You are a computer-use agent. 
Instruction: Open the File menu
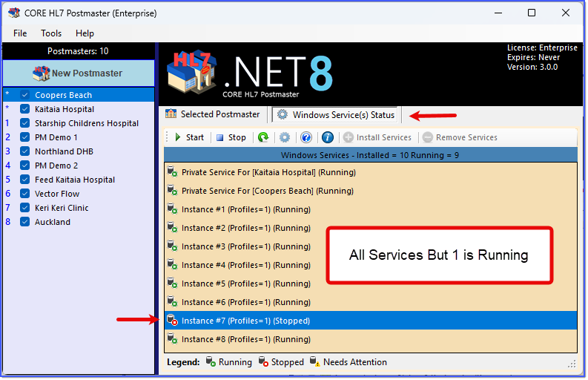20,33
